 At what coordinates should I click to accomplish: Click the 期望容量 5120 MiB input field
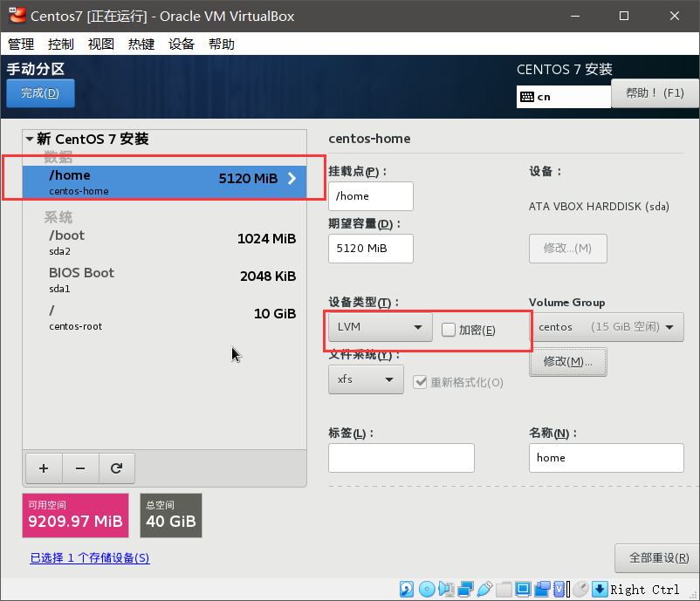371,249
